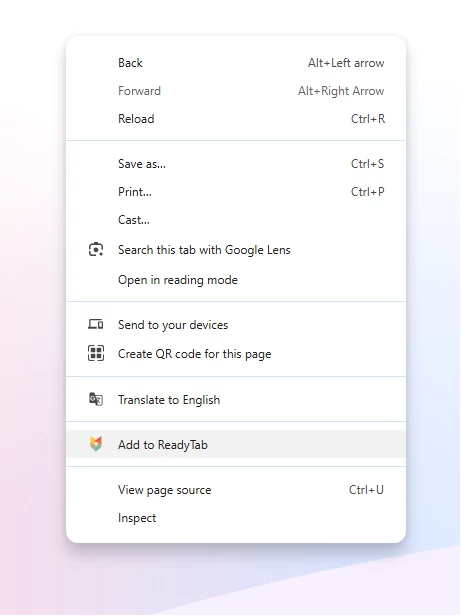Screen dimensions: 461x616
Task: Click the Alt+Left arrow shortcut text
Action: tap(346, 63)
